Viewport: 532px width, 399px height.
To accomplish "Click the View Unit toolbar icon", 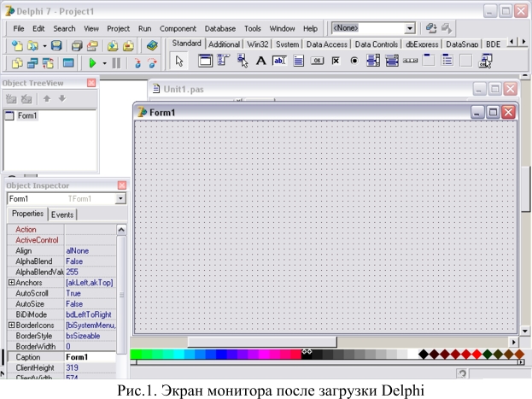I will [x=17, y=63].
